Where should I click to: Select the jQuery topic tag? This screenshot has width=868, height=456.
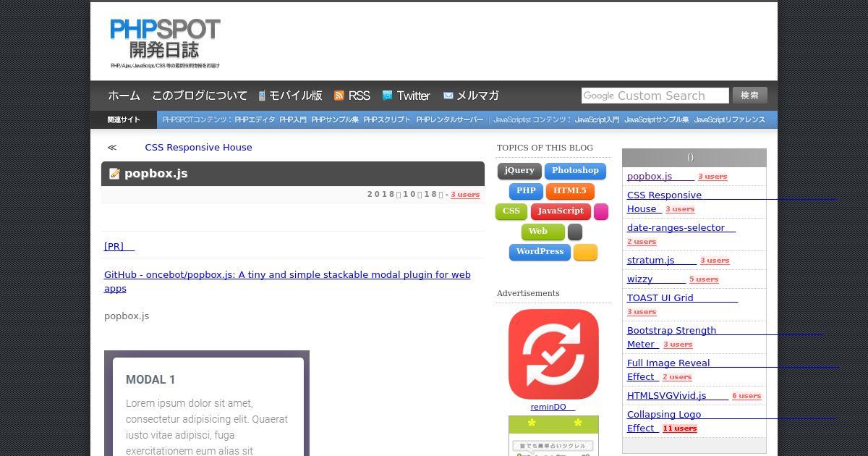(519, 172)
